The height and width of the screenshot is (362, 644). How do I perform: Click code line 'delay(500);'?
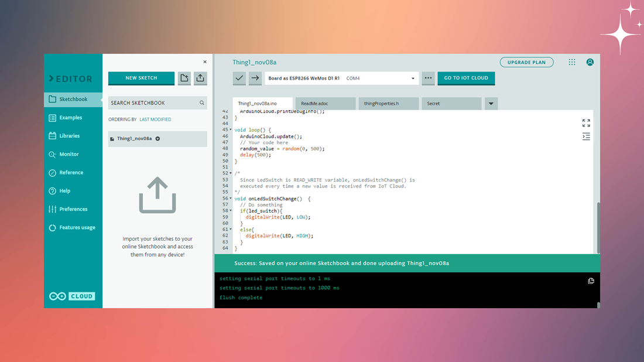(x=255, y=155)
